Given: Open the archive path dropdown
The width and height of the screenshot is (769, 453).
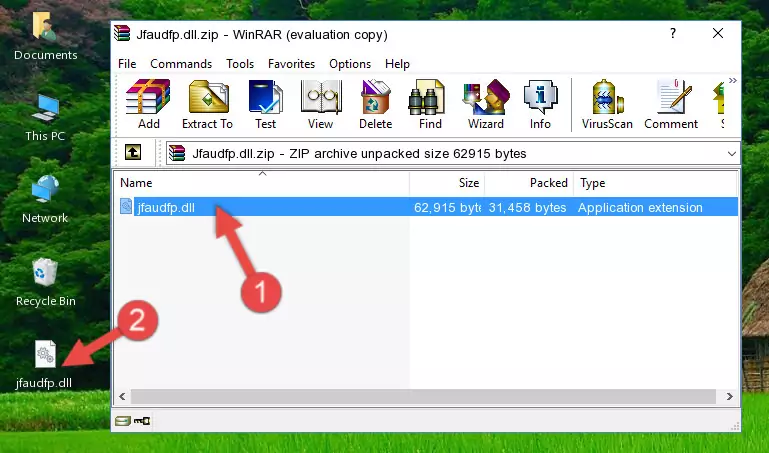Looking at the screenshot, I should (732, 153).
